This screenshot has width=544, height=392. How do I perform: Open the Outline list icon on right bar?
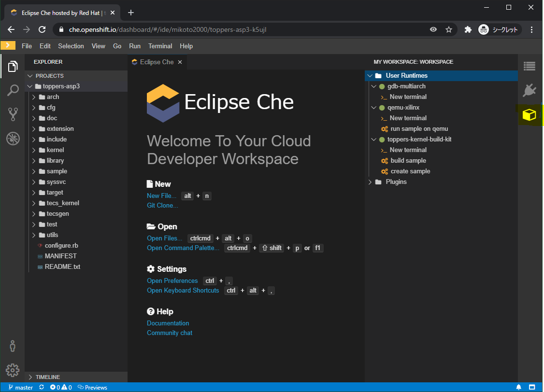click(x=530, y=66)
